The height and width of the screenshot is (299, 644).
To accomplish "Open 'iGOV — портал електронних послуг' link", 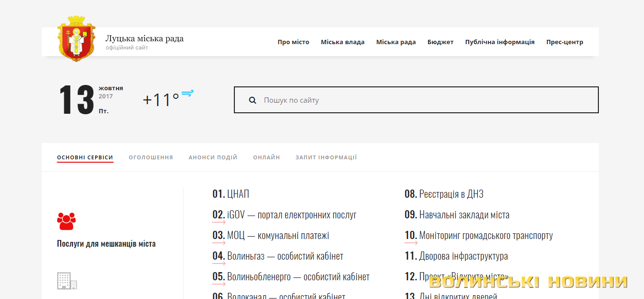I will tap(292, 215).
